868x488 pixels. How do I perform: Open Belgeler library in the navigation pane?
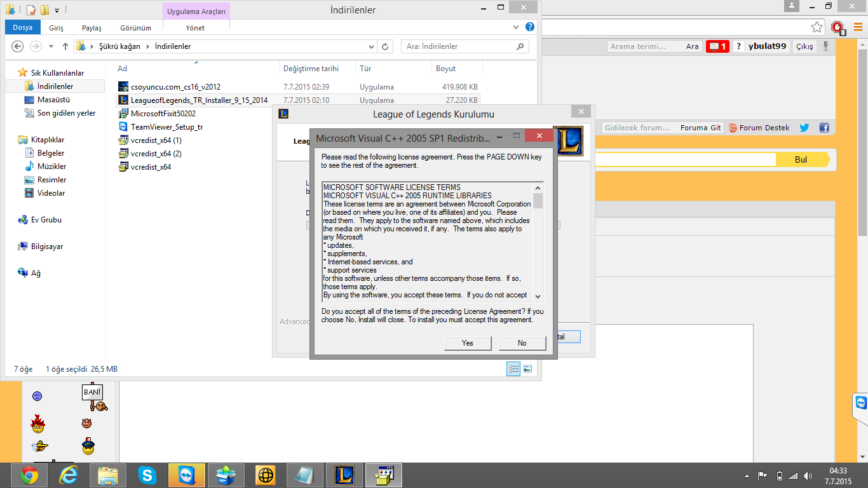tap(51, 153)
